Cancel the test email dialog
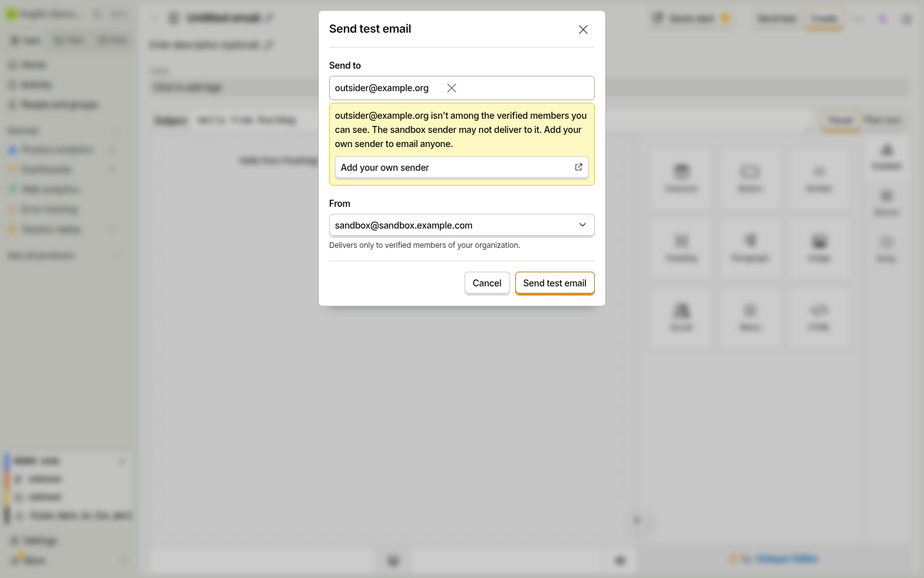924x578 pixels. (487, 283)
